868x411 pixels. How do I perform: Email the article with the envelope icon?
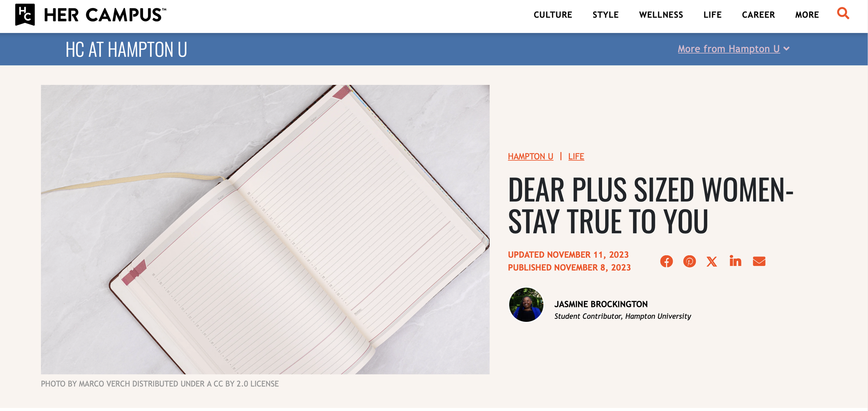click(759, 261)
